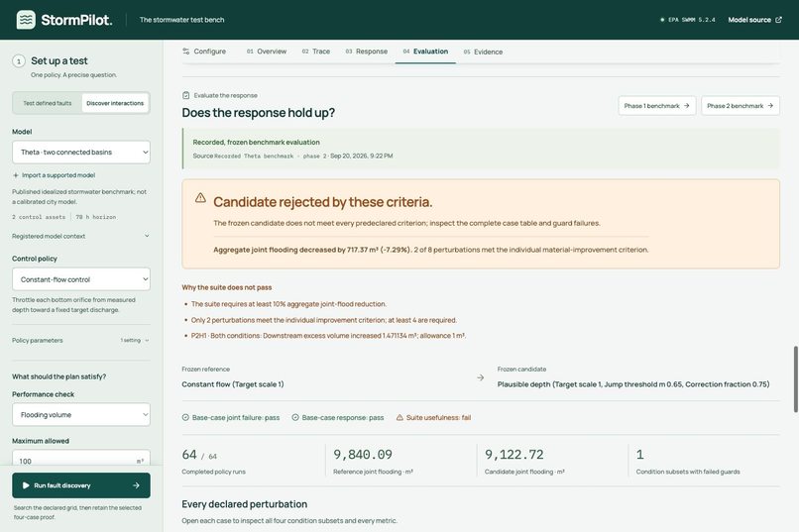
Task: Open the Phase 2 benchmark
Action: coord(741,106)
